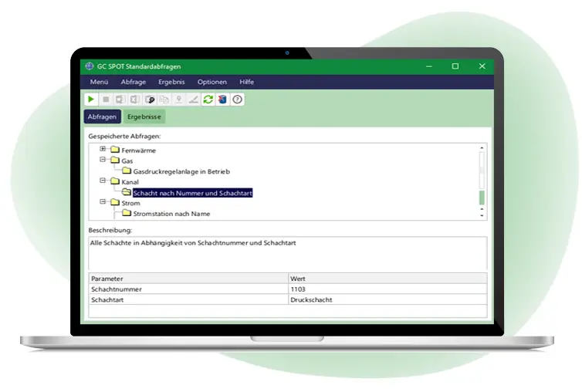Screen dimensions: 582x392
Task: Open the Abfrage menu
Action: (x=133, y=82)
